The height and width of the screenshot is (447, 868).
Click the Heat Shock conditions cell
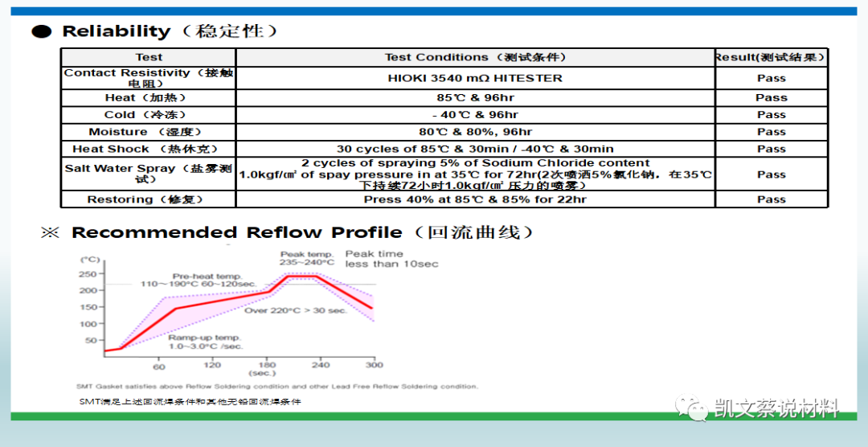(476, 150)
